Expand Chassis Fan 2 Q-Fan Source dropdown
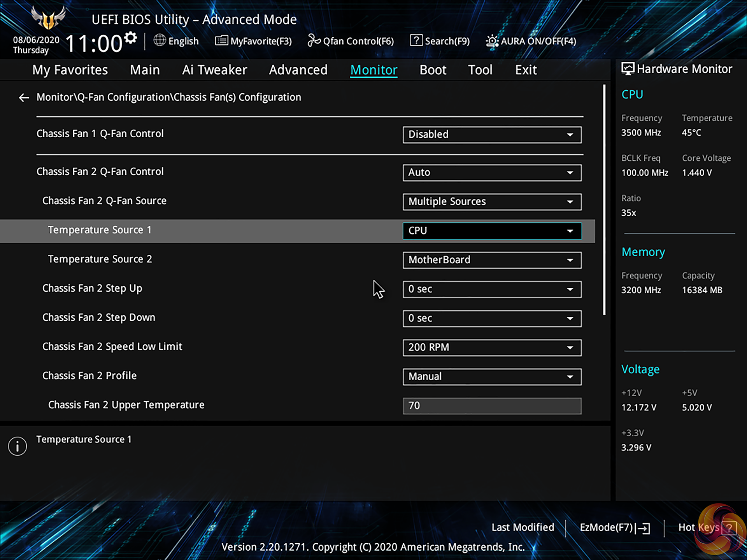747x560 pixels. [x=492, y=202]
